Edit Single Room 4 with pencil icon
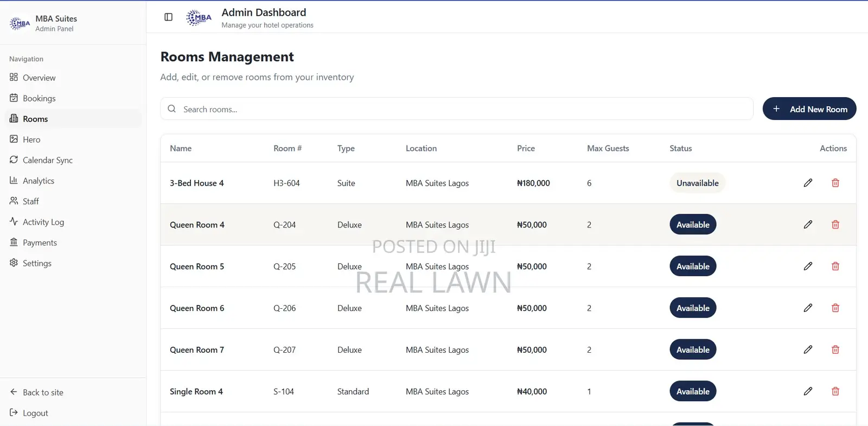 point(808,391)
